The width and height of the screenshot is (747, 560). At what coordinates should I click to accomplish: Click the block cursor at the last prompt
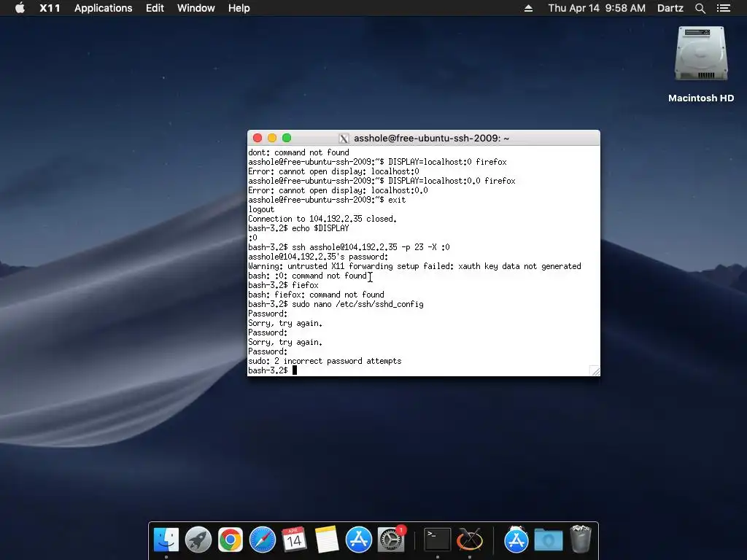[295, 370]
